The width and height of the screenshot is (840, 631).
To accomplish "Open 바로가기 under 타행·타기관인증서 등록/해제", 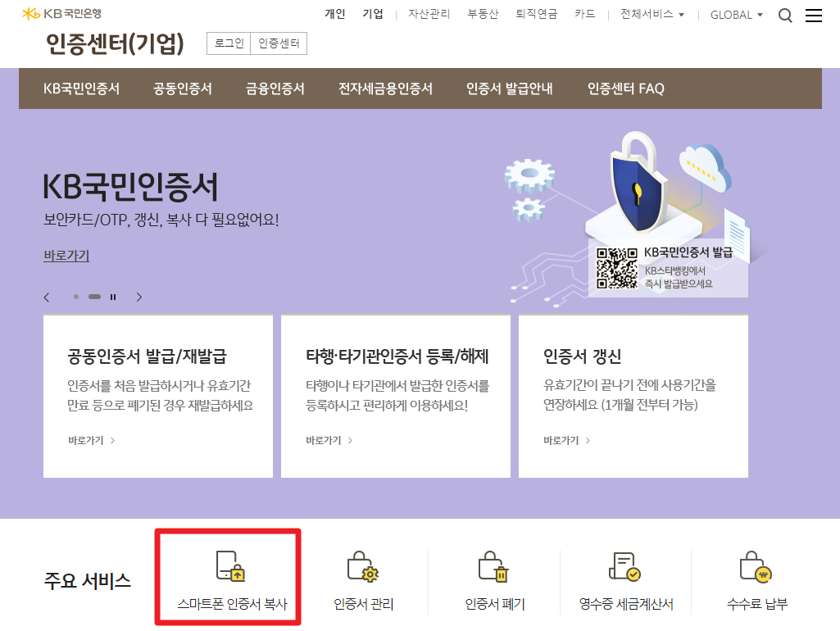I will coord(329,440).
